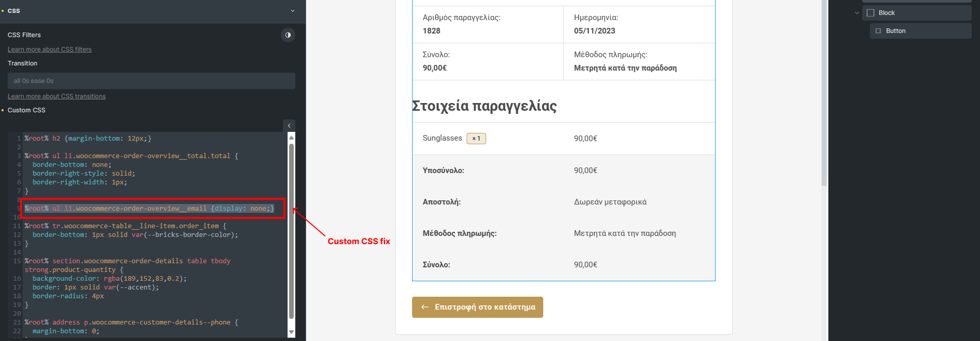Click the Block element square icon

pyautogui.click(x=870, y=13)
